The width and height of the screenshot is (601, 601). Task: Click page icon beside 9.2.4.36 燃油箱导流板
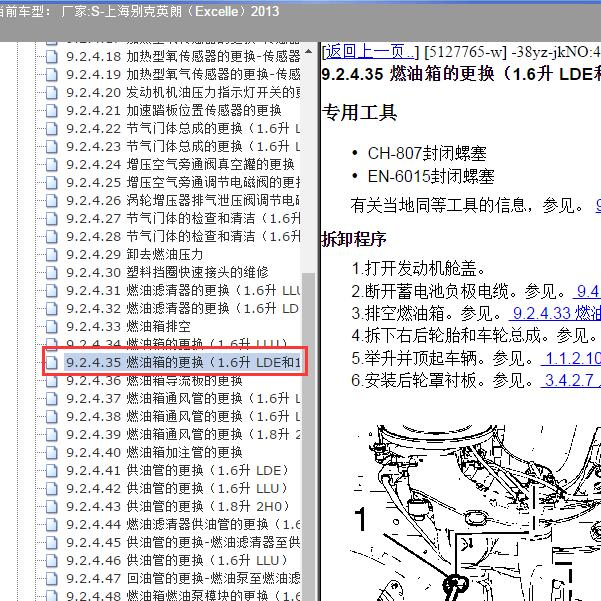pos(52,381)
